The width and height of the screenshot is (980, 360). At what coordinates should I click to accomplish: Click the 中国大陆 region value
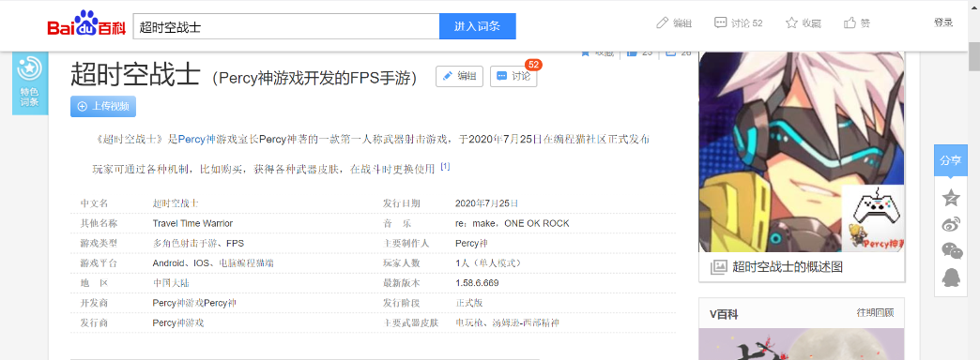[x=171, y=283]
